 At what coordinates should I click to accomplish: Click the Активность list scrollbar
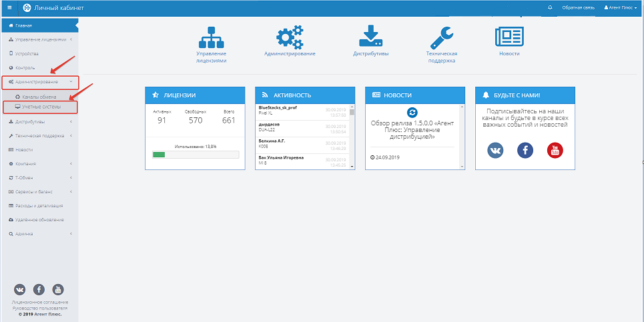click(x=352, y=137)
